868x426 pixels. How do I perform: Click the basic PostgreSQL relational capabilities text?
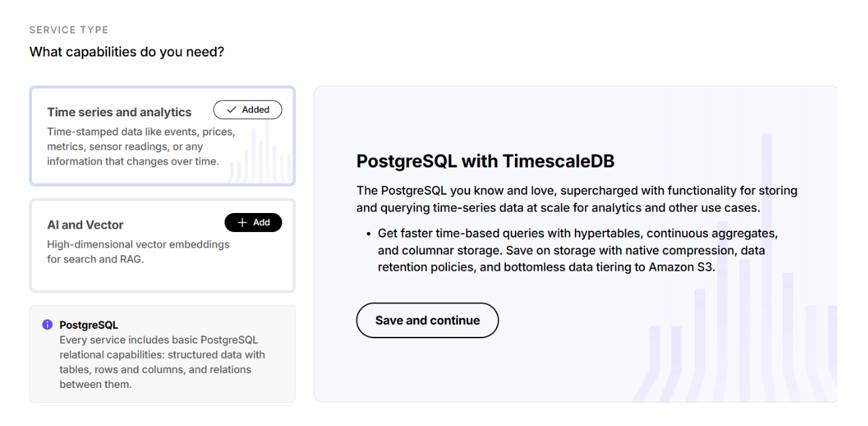click(162, 362)
